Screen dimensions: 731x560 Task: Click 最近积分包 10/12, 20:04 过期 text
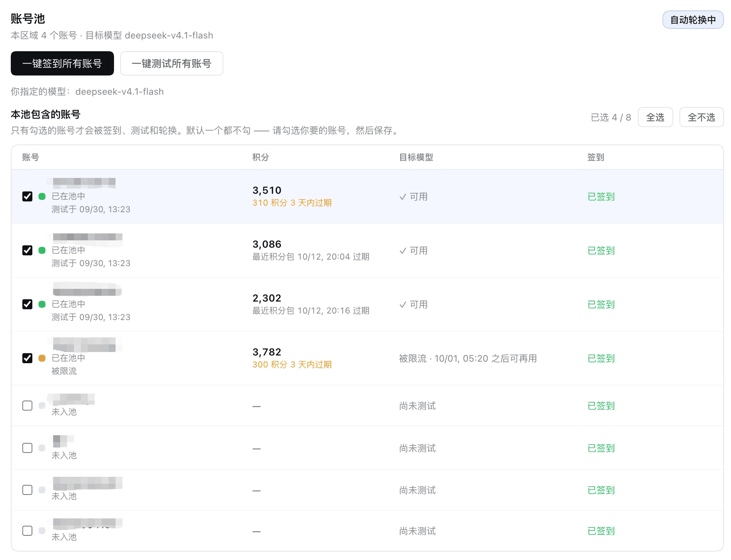[311, 257]
